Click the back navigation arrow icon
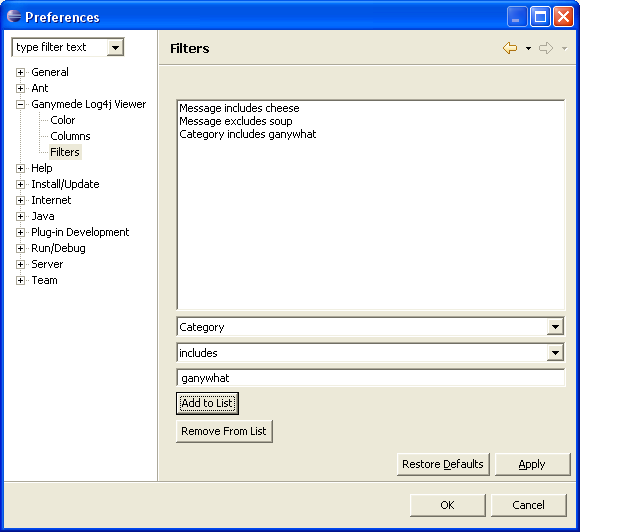The width and height of the screenshot is (640, 532). pyautogui.click(x=510, y=48)
